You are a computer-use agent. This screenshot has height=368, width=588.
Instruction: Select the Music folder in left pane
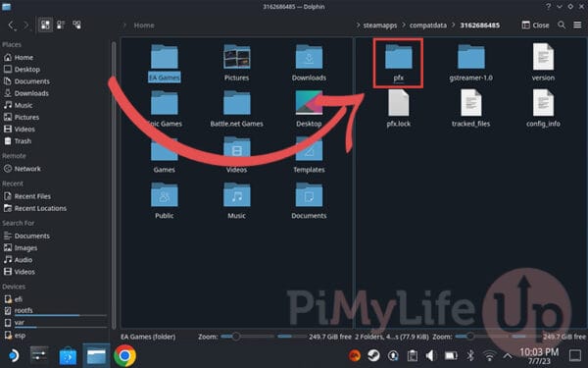click(x=236, y=201)
